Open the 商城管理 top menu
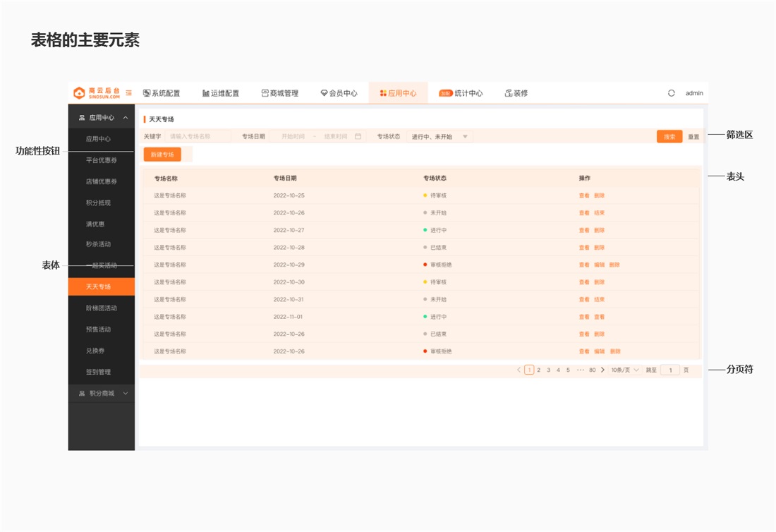776x532 pixels. (x=279, y=93)
